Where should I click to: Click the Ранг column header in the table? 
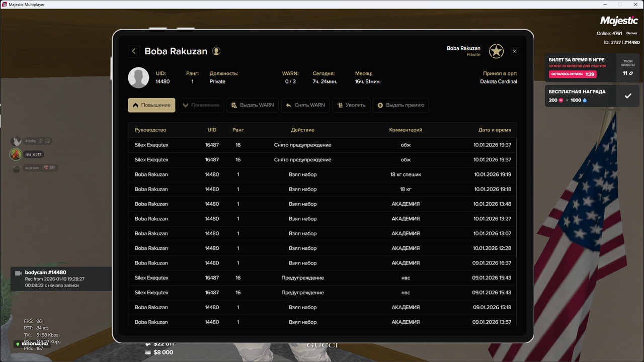238,130
